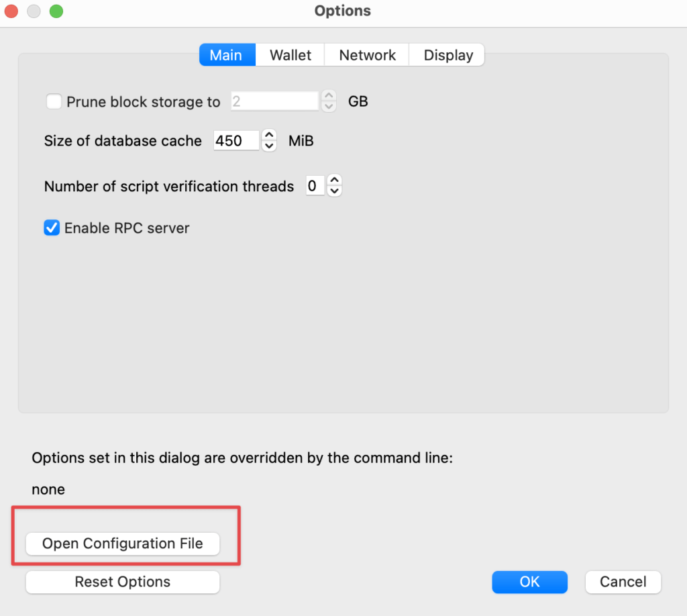Click the script verification threads field
The image size is (687, 616).
[314, 186]
